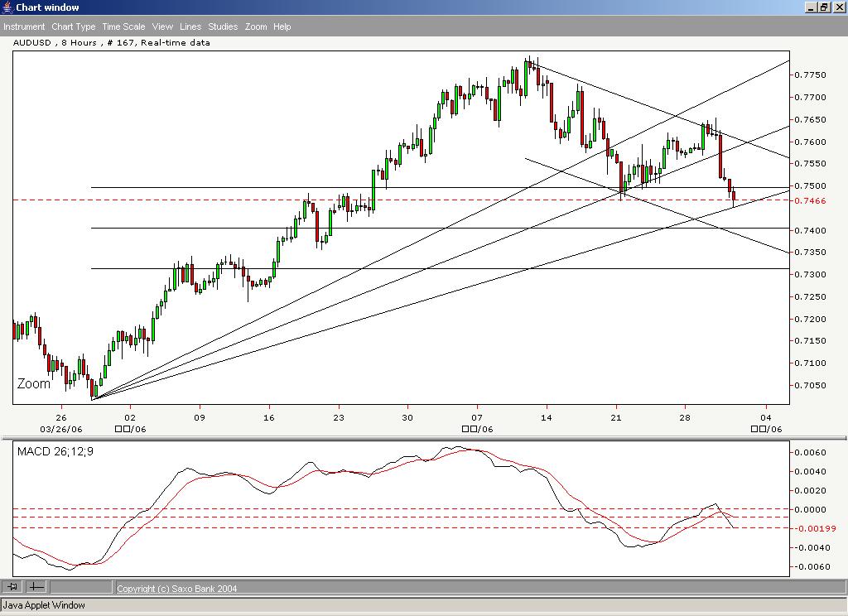The image size is (848, 616).
Task: Click the Java cup icon in the title bar
Action: pos(6,7)
